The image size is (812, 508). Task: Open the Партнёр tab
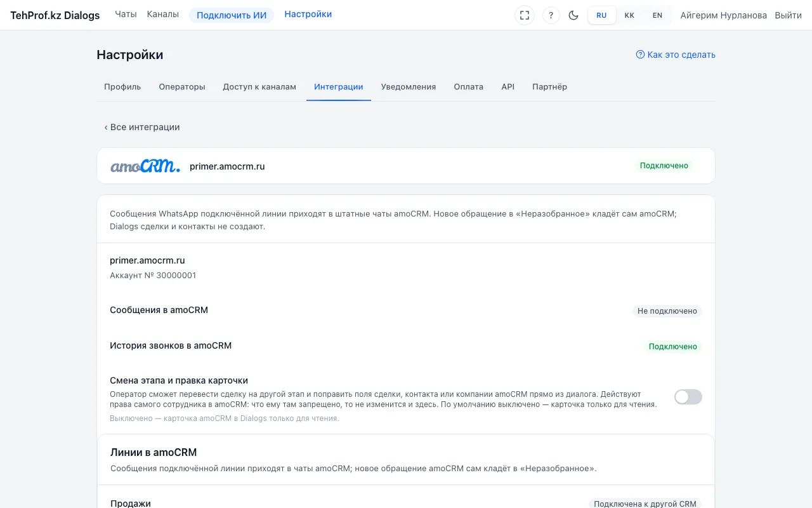pyautogui.click(x=550, y=87)
